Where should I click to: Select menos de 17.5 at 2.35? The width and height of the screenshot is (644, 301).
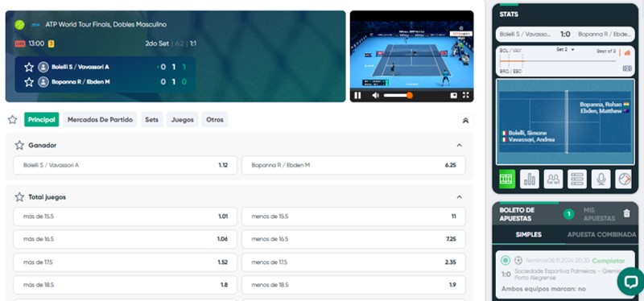tap(353, 262)
